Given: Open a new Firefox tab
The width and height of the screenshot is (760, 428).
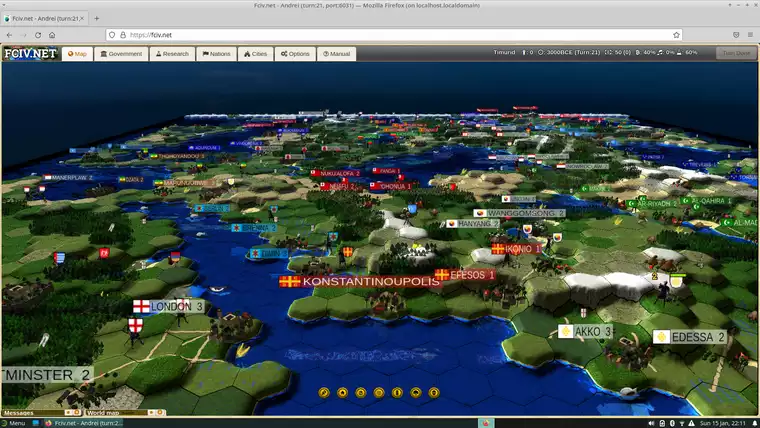Looking at the screenshot, I should (96, 18).
